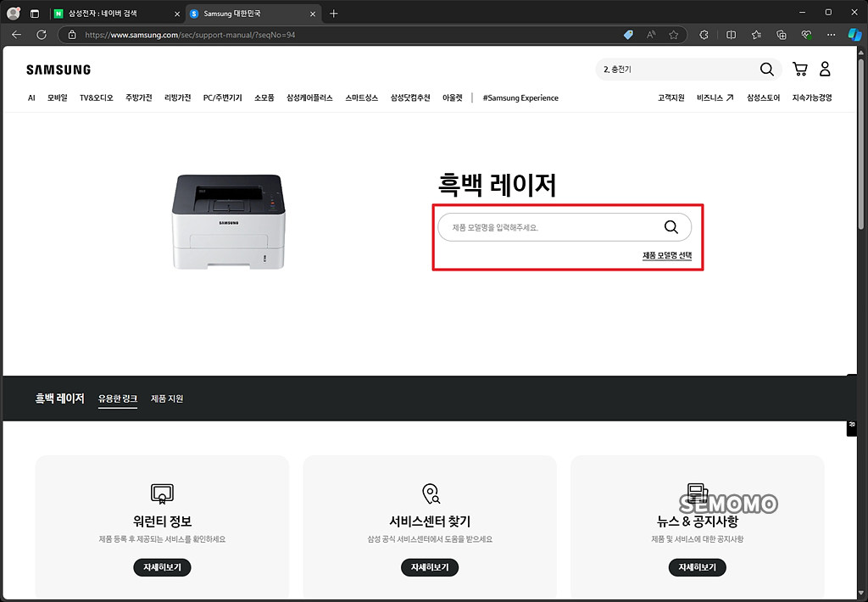Click the shopping price tag icon in address bar
This screenshot has width=868, height=602.
[x=628, y=34]
